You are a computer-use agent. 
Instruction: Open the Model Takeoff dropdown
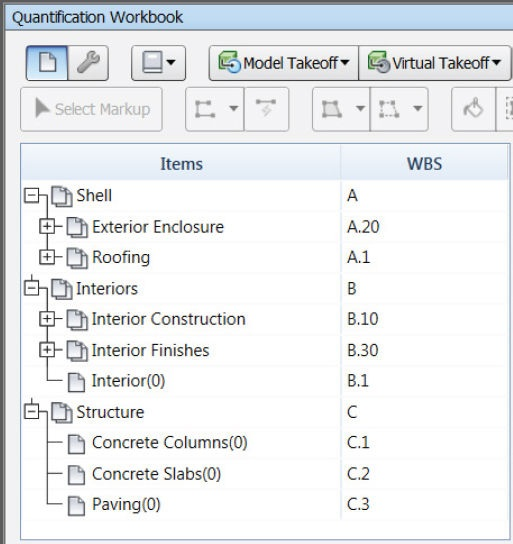[284, 63]
